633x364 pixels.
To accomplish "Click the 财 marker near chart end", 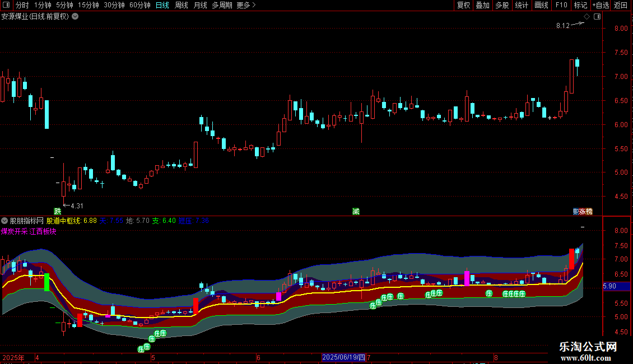I will [576, 212].
